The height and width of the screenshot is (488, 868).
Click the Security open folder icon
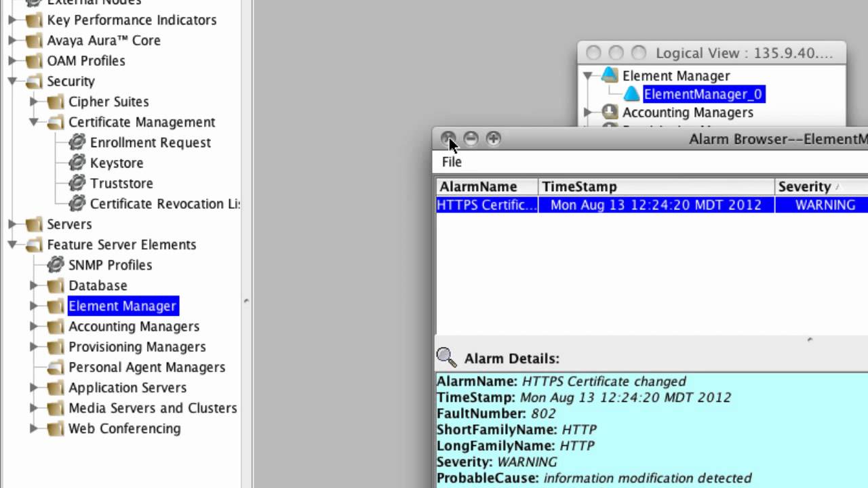(34, 81)
